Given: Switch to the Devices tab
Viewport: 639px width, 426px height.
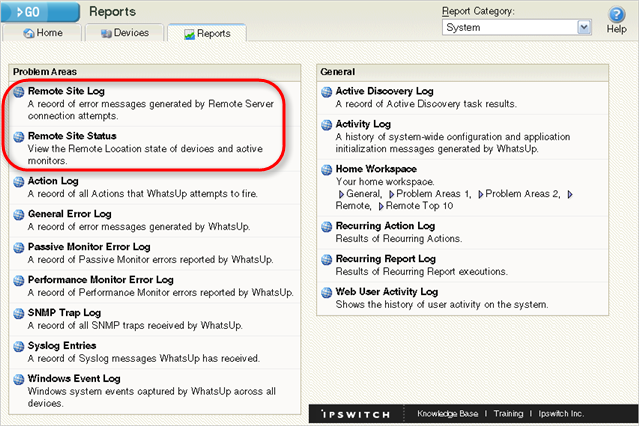Looking at the screenshot, I should [x=125, y=33].
